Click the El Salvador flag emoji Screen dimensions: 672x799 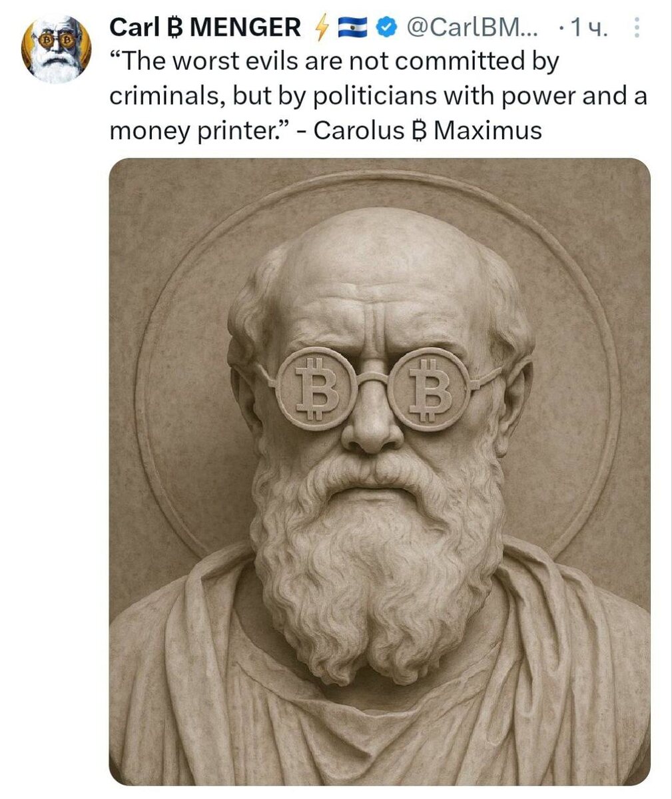point(354,27)
